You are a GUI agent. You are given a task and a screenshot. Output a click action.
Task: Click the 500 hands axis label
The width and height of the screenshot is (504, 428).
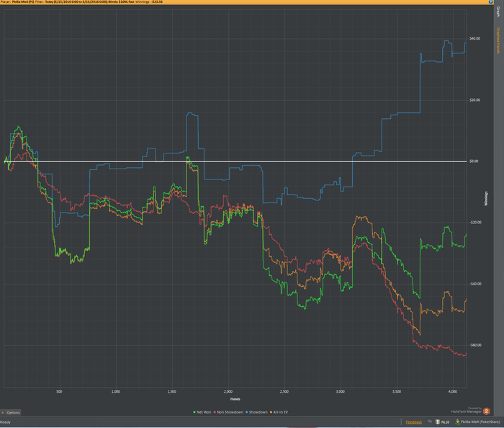pos(59,392)
